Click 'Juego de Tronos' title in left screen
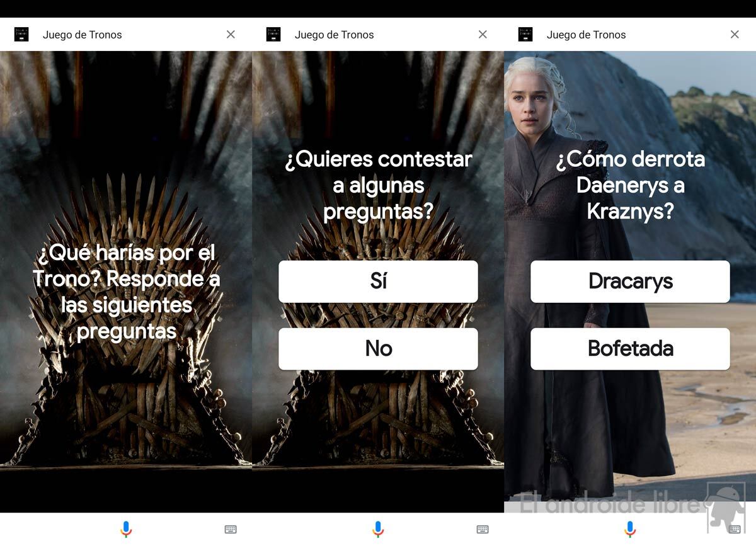The image size is (756, 546). [x=83, y=35]
